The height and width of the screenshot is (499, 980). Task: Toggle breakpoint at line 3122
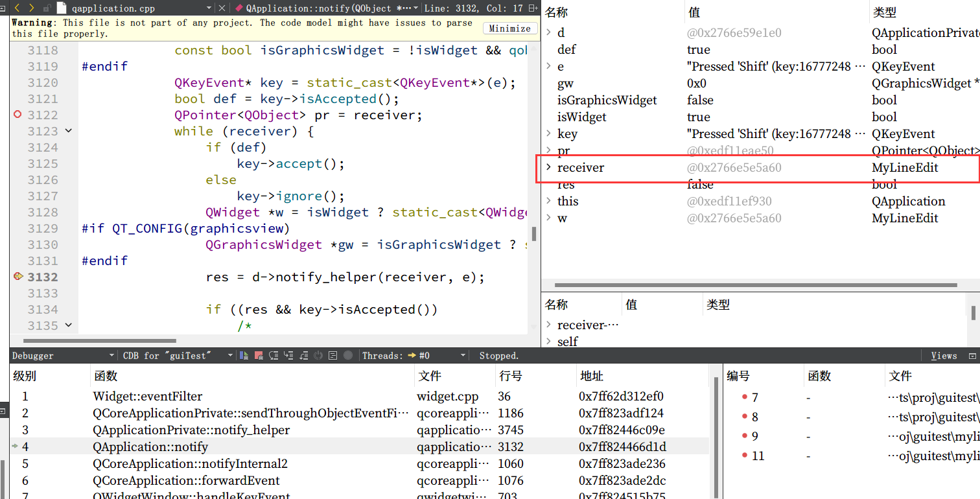coord(18,115)
